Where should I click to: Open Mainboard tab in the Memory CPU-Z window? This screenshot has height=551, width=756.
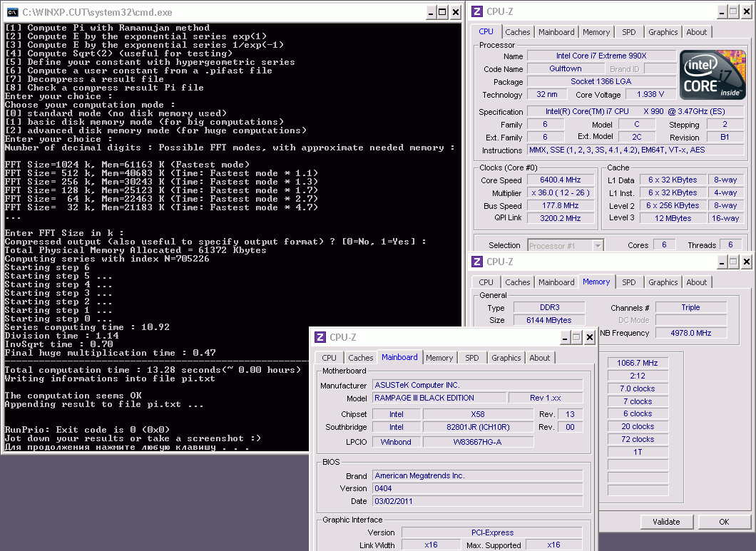point(556,282)
